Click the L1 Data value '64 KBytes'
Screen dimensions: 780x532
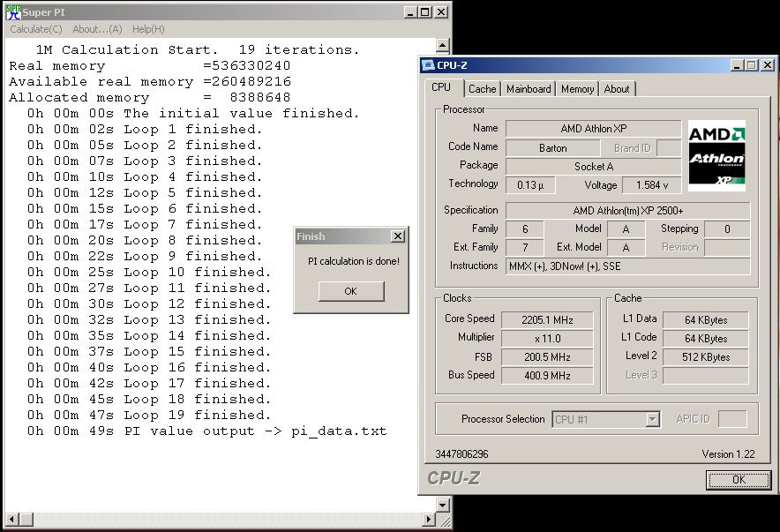point(706,320)
